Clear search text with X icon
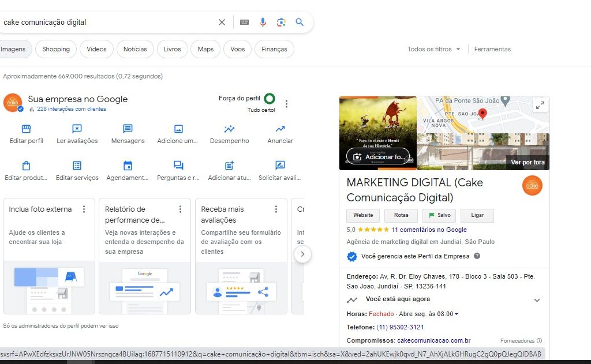 222,22
